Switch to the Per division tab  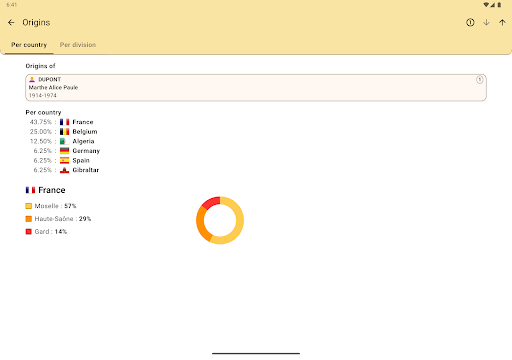[78, 45]
